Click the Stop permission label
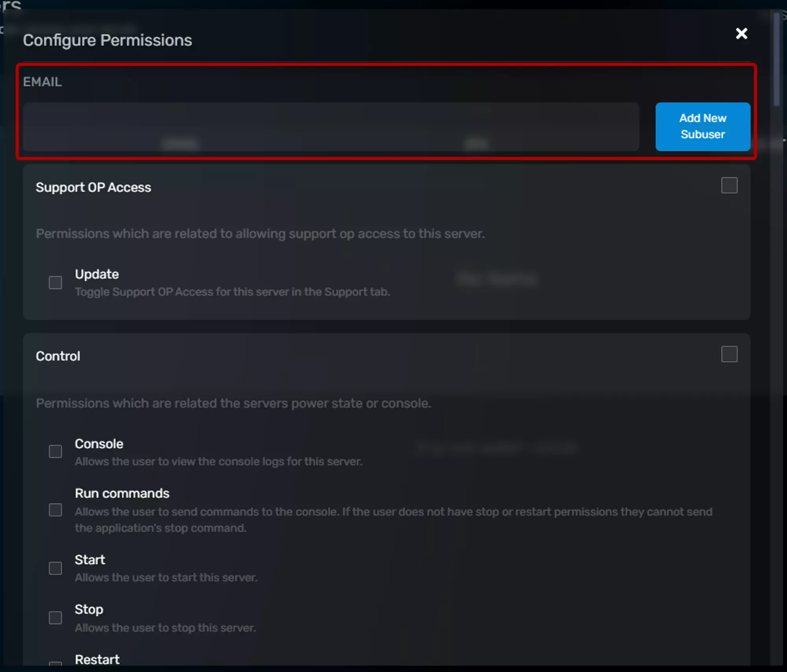This screenshot has width=787, height=672. point(89,609)
